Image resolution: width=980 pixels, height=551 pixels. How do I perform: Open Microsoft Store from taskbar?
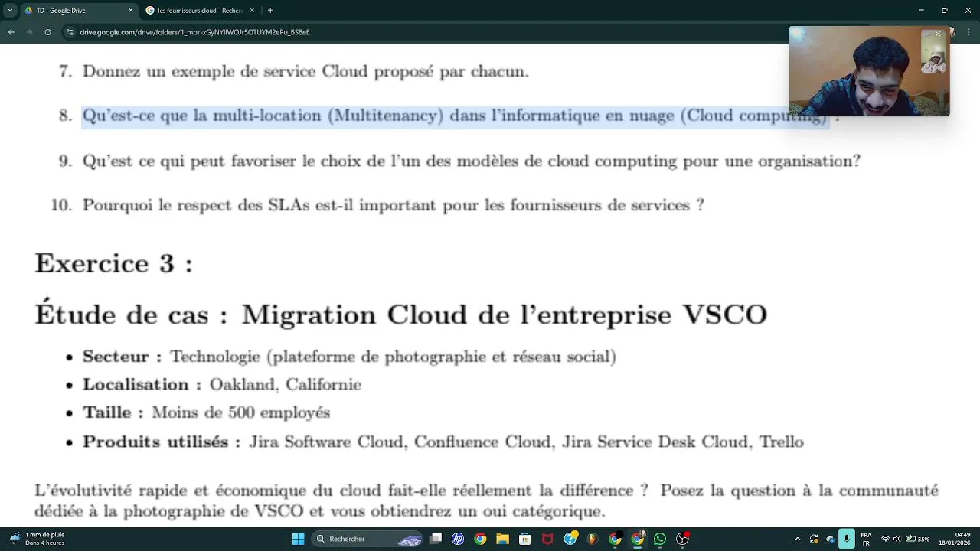tap(525, 539)
